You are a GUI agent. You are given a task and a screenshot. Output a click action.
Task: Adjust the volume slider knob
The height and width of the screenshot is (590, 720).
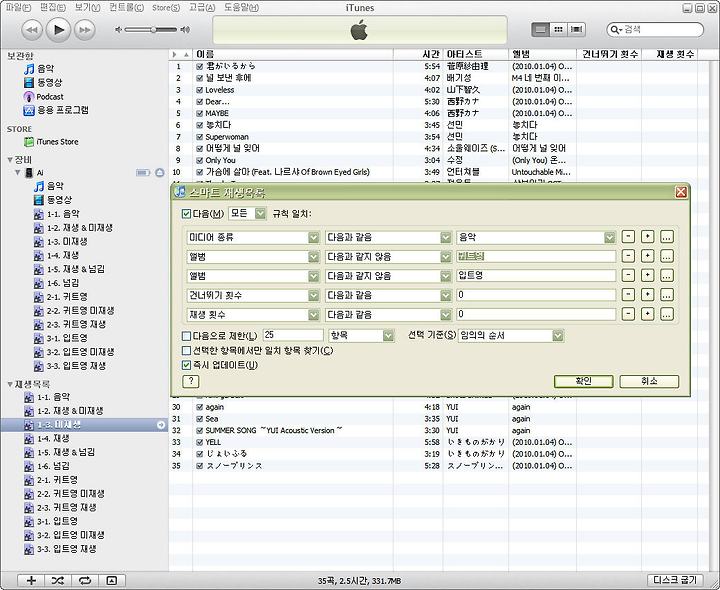[x=153, y=30]
